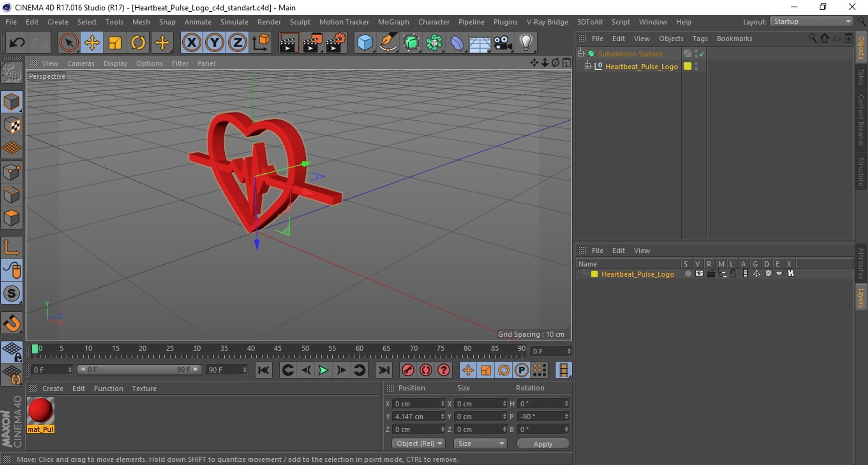The image size is (868, 465).
Task: Open the Cameras viewport menu
Action: tap(81, 63)
